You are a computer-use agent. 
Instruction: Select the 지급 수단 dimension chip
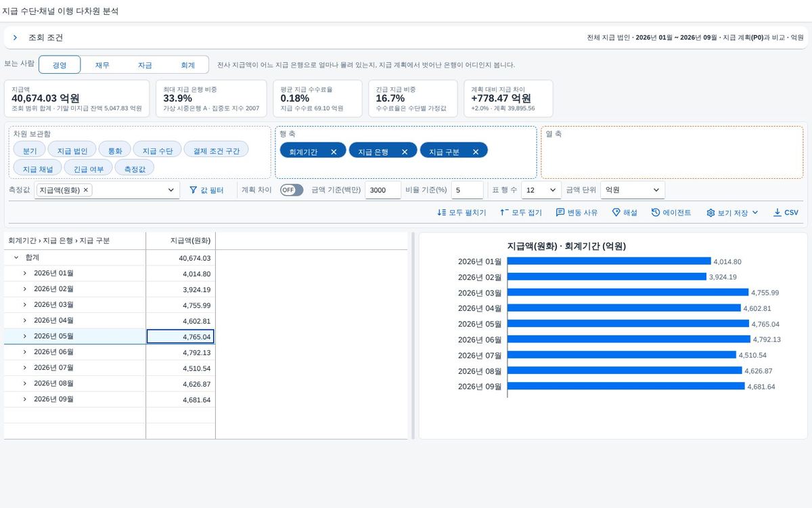click(158, 150)
